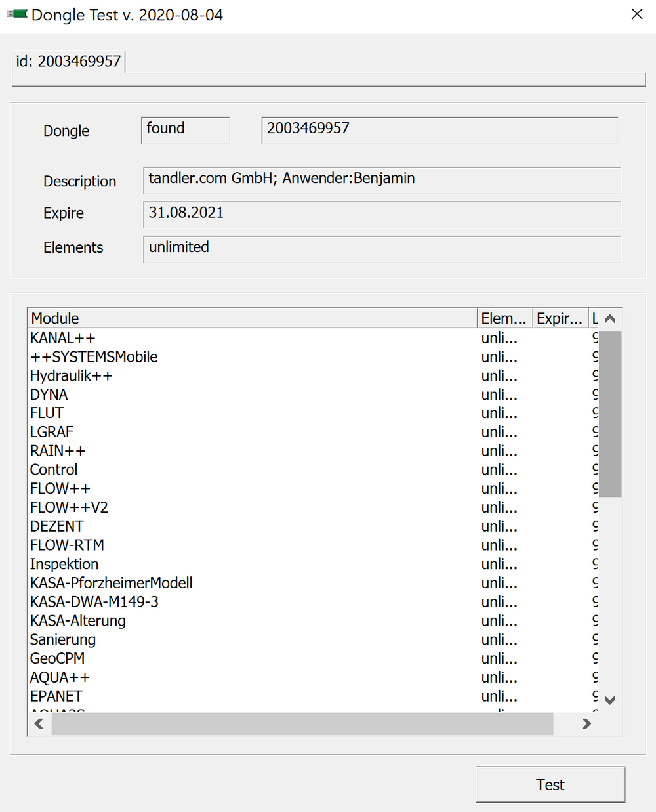Viewport: 656px width, 812px height.
Task: Click the horizontal scrollbar thumb
Action: (302, 723)
